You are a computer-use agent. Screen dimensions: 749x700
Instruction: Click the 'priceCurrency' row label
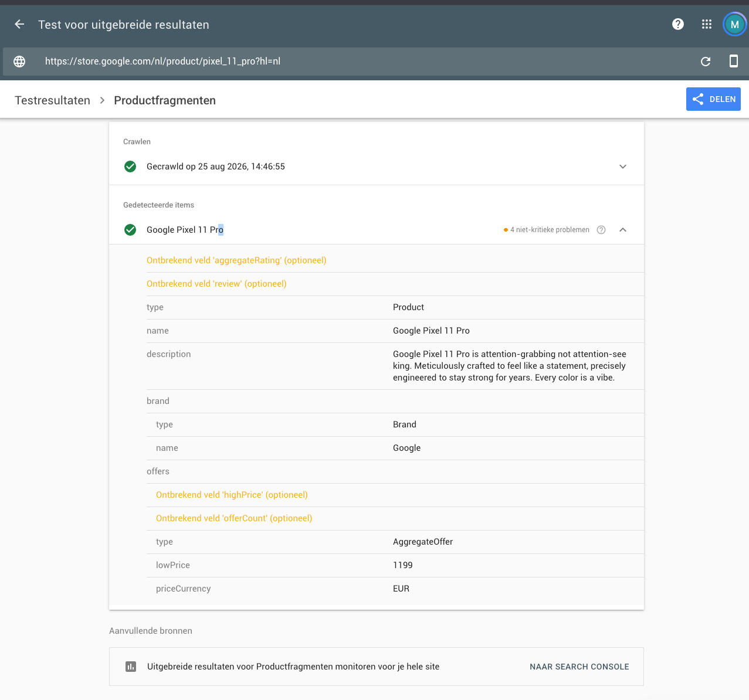[x=183, y=589]
